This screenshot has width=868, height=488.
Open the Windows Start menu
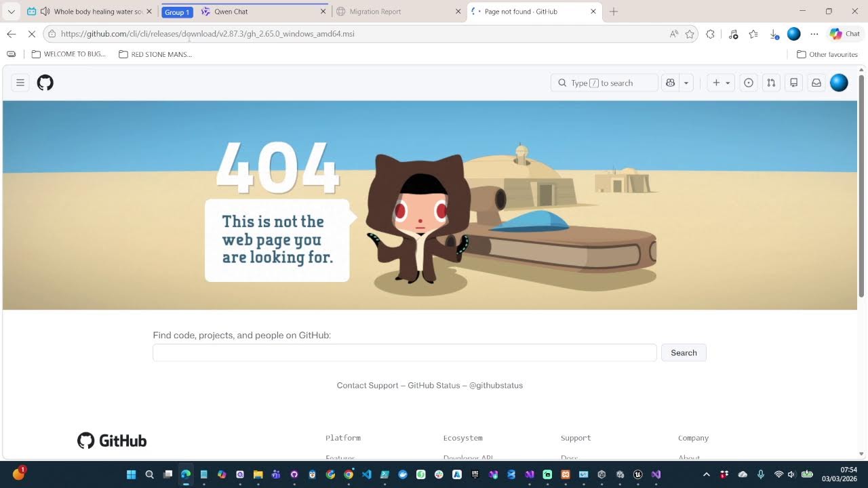click(132, 474)
